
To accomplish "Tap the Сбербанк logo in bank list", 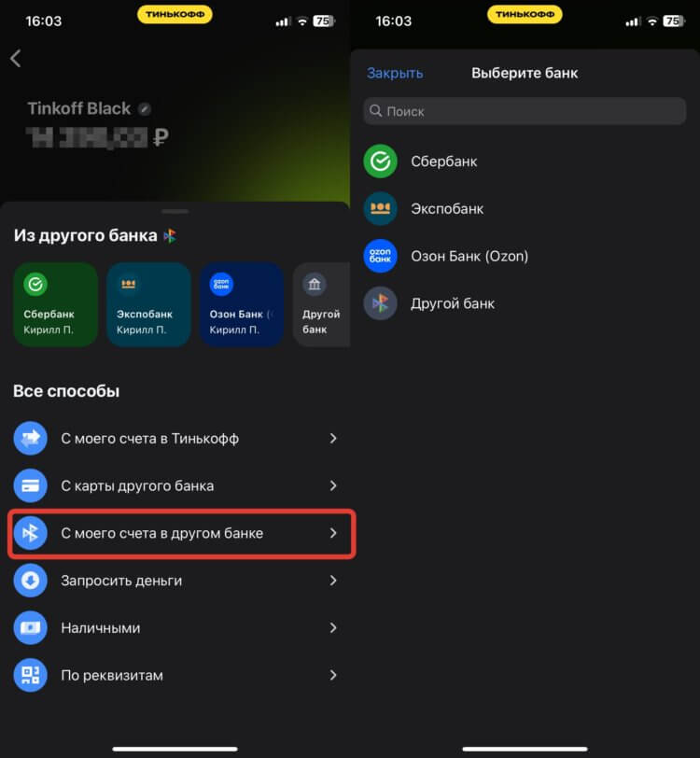I will coord(381,161).
